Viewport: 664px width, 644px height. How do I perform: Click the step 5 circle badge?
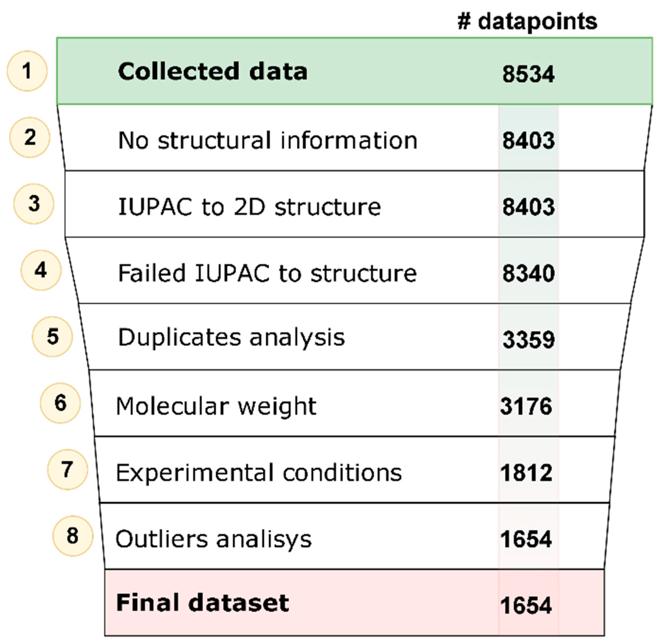53,336
